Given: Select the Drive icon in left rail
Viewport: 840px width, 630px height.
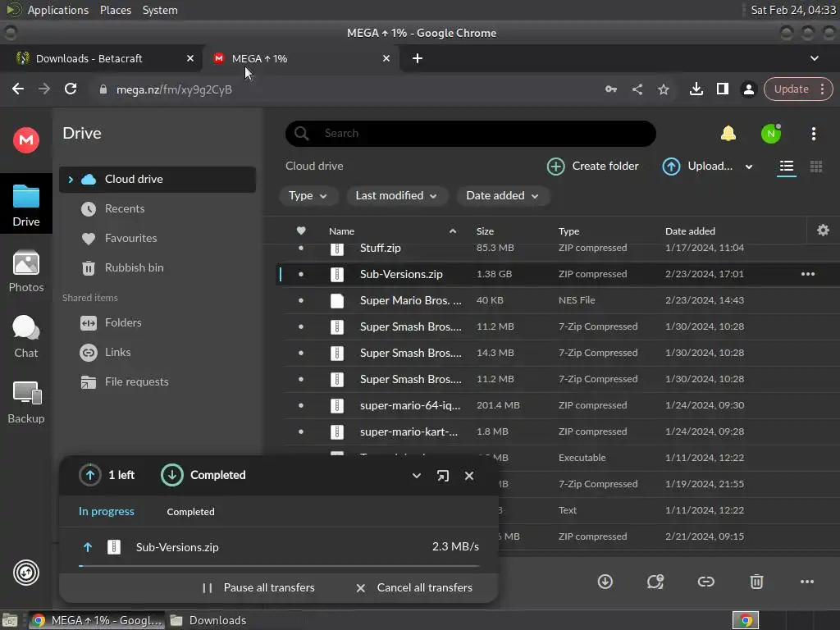Looking at the screenshot, I should click(x=25, y=205).
